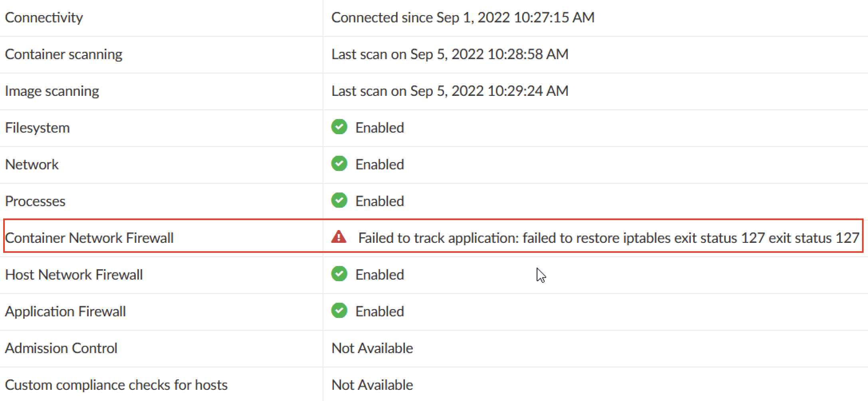Click Enabled text in Host Network Firewall row
Image resolution: width=868 pixels, height=401 pixels.
380,275
